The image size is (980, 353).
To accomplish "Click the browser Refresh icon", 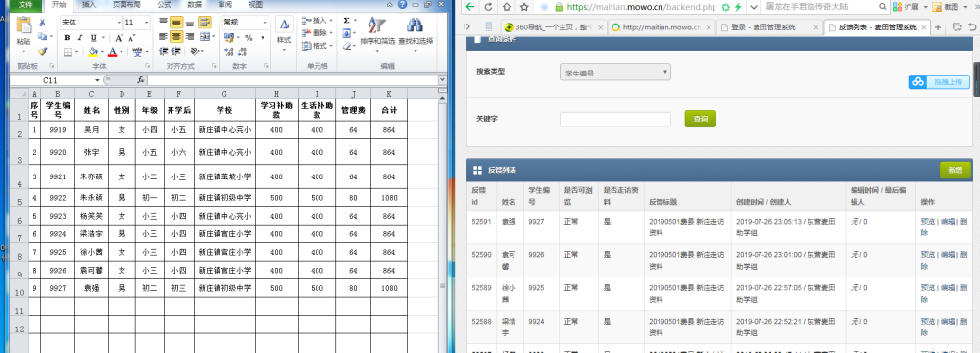I will [487, 7].
